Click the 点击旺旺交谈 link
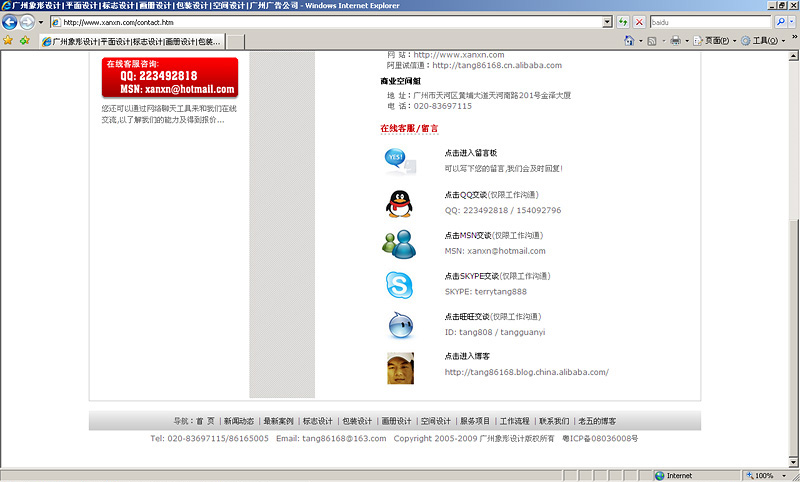 tap(467, 317)
